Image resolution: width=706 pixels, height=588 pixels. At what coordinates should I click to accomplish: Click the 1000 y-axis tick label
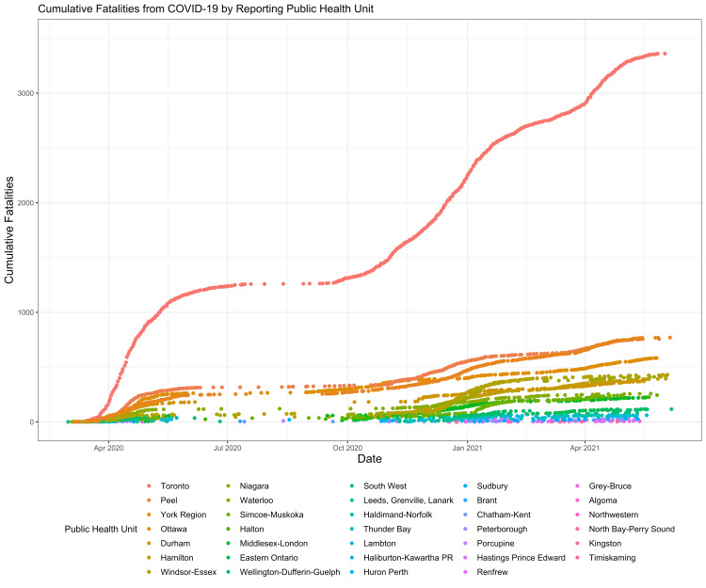tap(25, 312)
